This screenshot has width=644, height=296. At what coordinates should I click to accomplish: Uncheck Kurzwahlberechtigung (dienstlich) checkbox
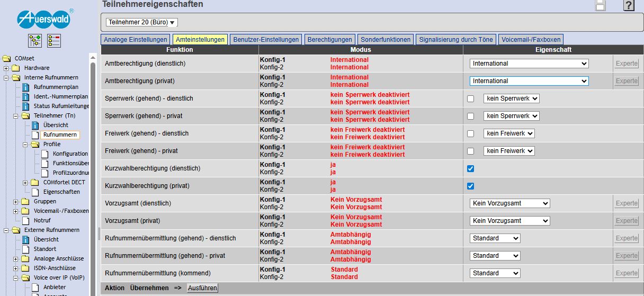(470, 169)
